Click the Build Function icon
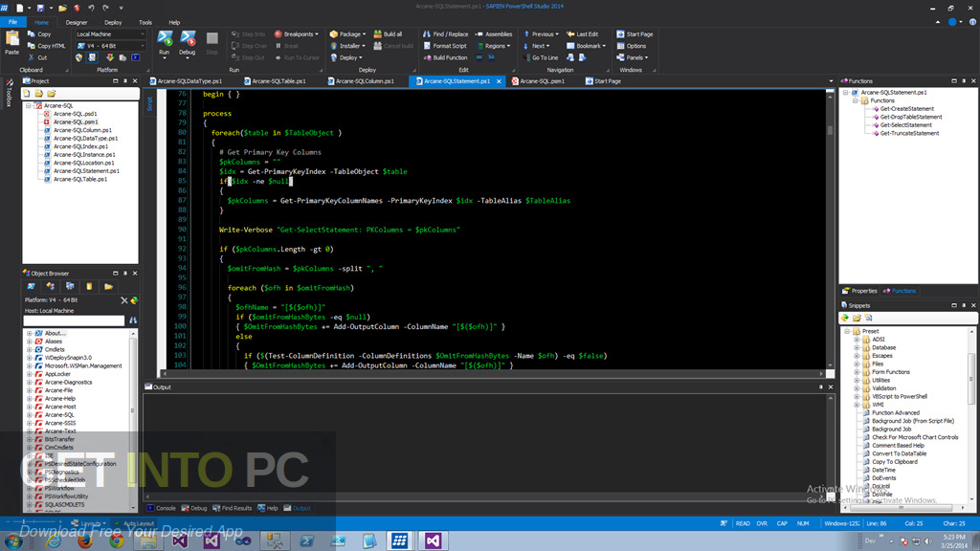Image resolution: width=980 pixels, height=551 pixels. point(427,57)
